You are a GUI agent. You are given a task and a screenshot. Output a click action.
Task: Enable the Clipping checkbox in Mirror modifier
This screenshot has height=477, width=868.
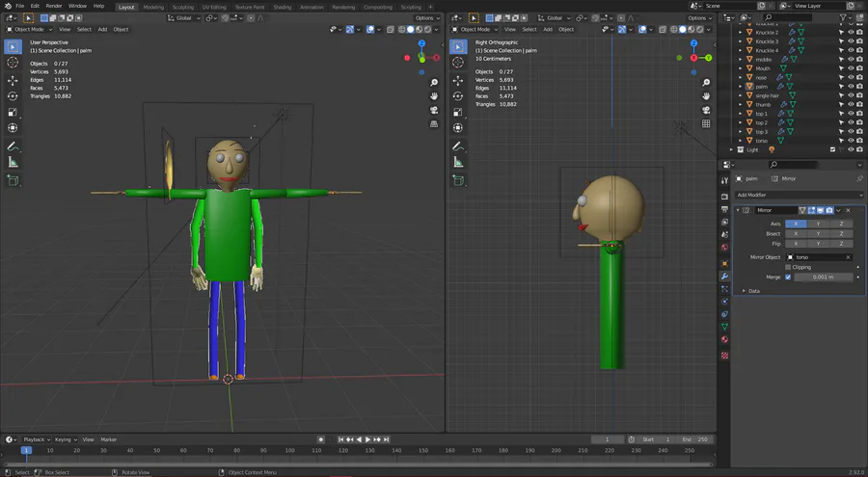(788, 267)
